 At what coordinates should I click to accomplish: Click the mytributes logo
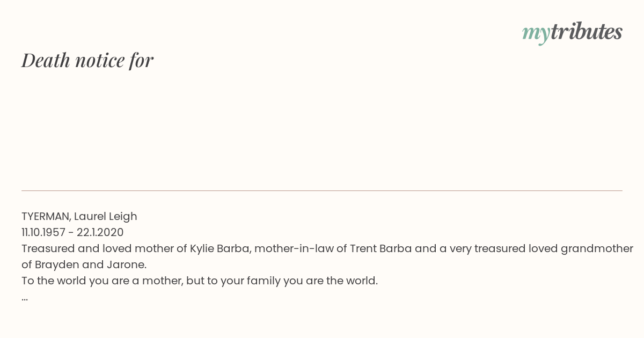pos(572,32)
